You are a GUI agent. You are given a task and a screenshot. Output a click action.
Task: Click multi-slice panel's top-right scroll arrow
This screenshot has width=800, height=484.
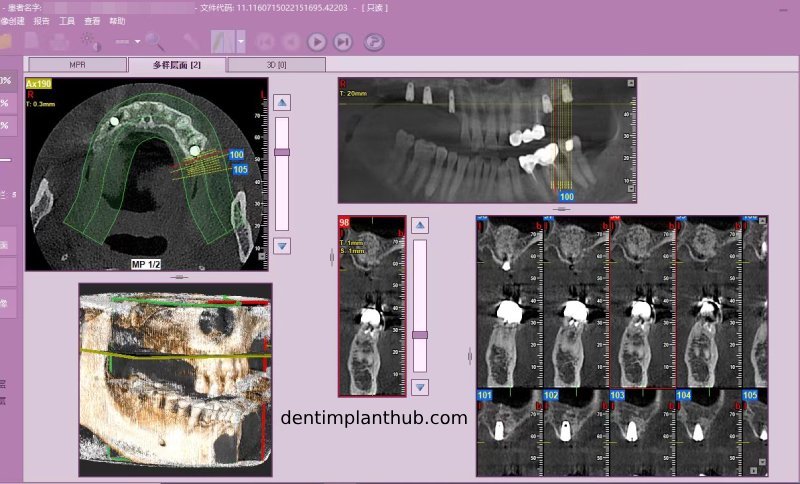(x=762, y=221)
